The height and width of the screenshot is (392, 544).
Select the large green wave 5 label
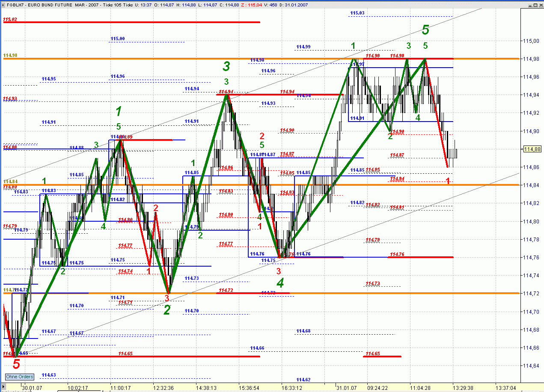[x=425, y=30]
